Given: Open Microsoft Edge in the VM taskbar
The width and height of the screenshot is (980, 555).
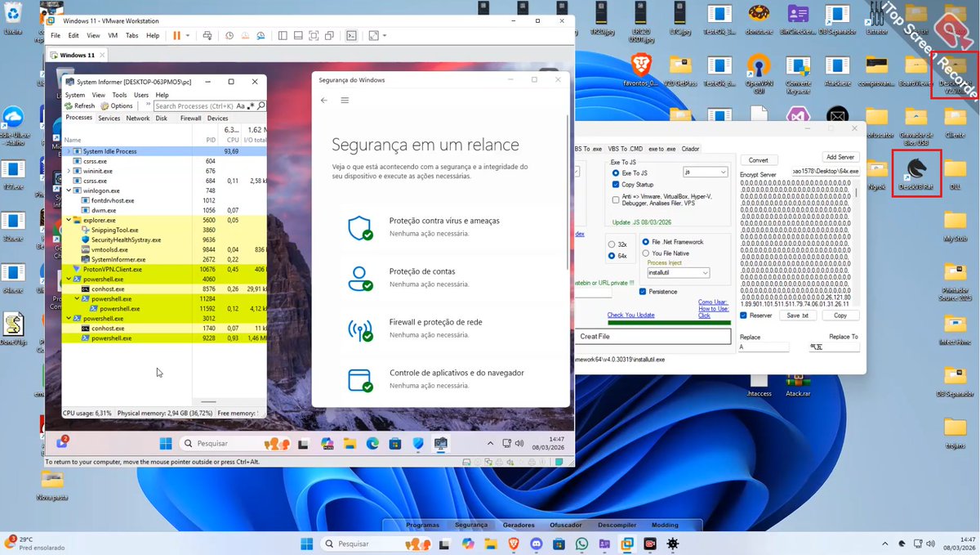Looking at the screenshot, I should pyautogui.click(x=372, y=443).
